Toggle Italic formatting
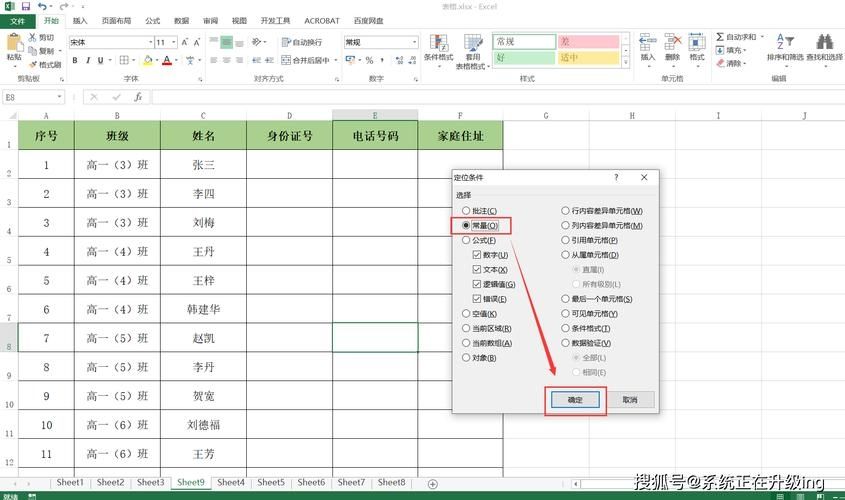The width and height of the screenshot is (845, 500). (x=88, y=60)
